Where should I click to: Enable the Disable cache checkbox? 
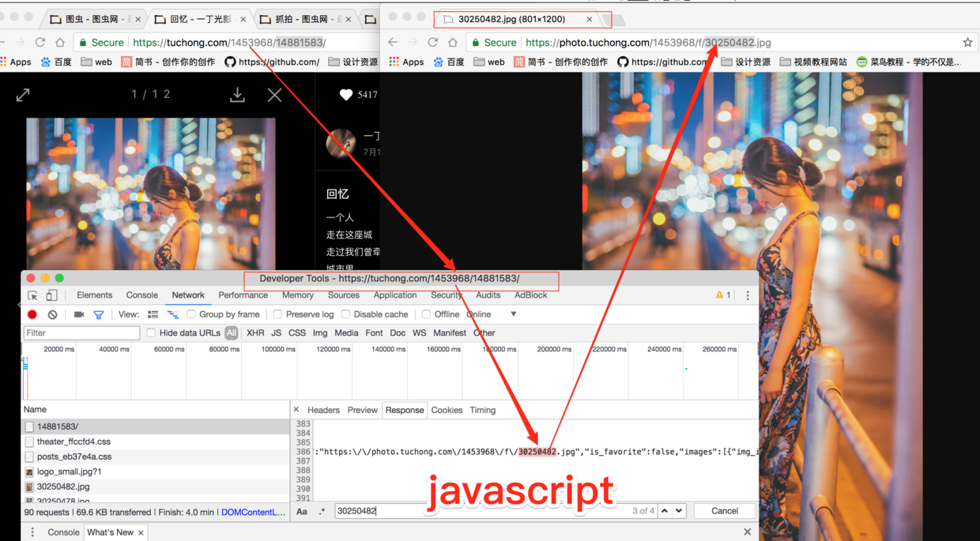pyautogui.click(x=345, y=314)
